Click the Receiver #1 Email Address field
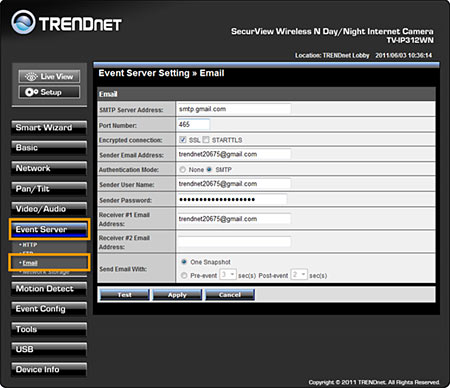This screenshot has width=450, height=388. coord(234,219)
